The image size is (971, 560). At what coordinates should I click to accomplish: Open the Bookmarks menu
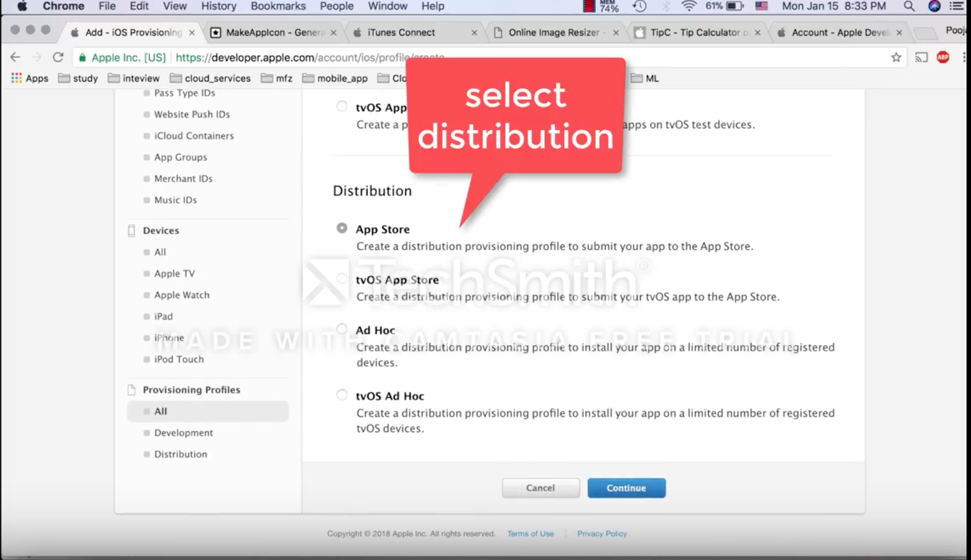278,6
